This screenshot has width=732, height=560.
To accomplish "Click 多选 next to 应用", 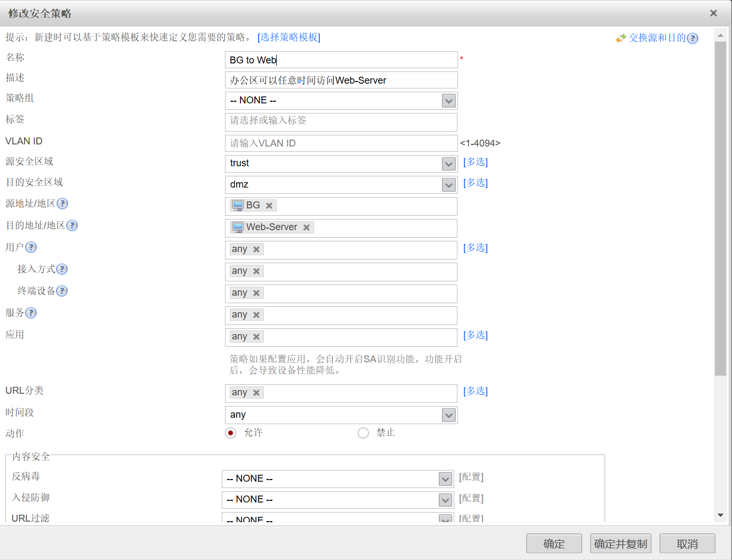I will 476,335.
